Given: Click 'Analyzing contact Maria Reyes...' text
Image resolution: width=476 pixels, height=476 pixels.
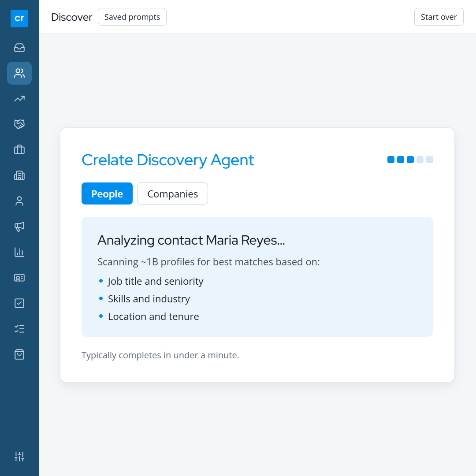Looking at the screenshot, I should [191, 241].
